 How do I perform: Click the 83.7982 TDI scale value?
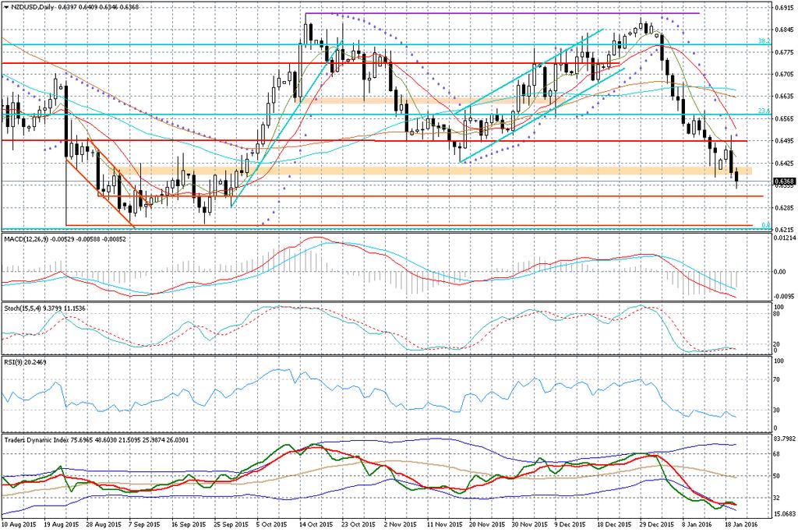785,439
